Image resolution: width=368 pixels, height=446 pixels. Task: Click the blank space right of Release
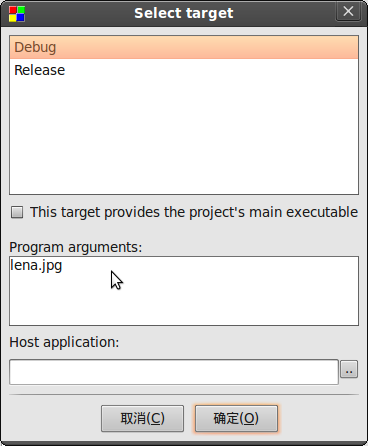coord(212,70)
